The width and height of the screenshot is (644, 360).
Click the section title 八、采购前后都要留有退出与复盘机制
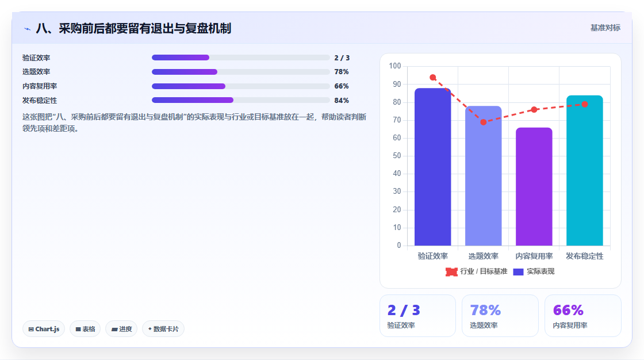point(133,28)
